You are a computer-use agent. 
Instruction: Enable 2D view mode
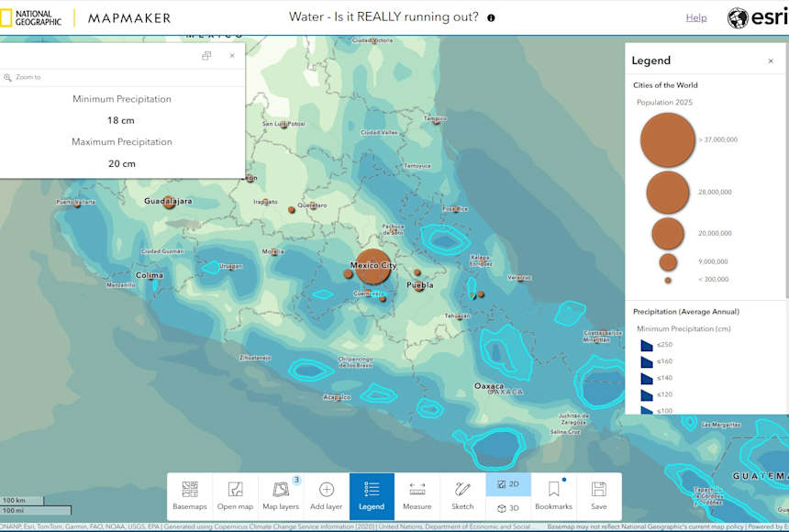[x=507, y=483]
